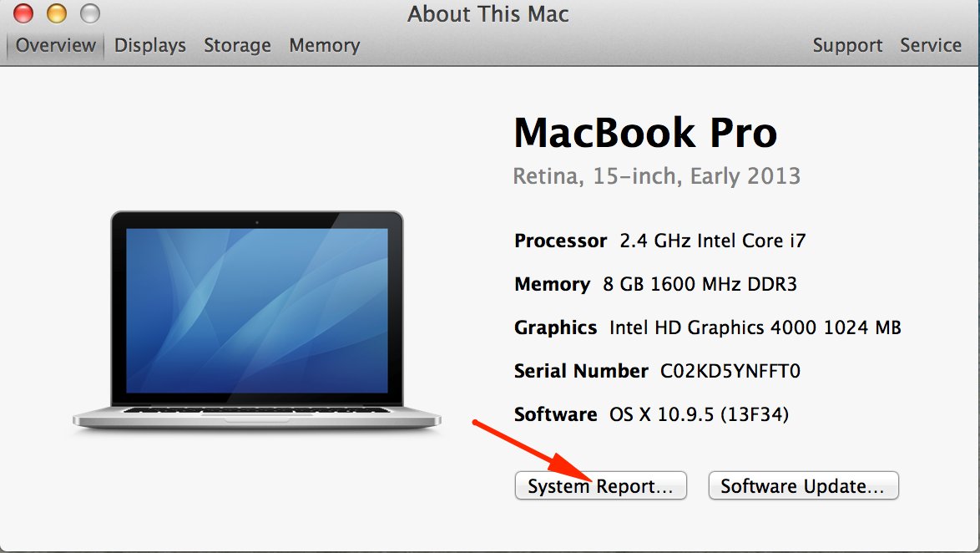Switch to the Displays tab
This screenshot has height=553, width=980.
[x=150, y=45]
